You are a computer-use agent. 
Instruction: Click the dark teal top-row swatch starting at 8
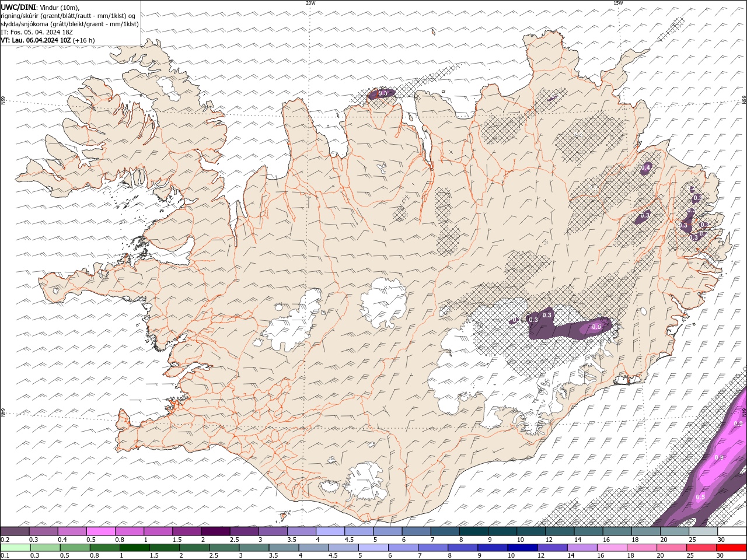coord(474,531)
